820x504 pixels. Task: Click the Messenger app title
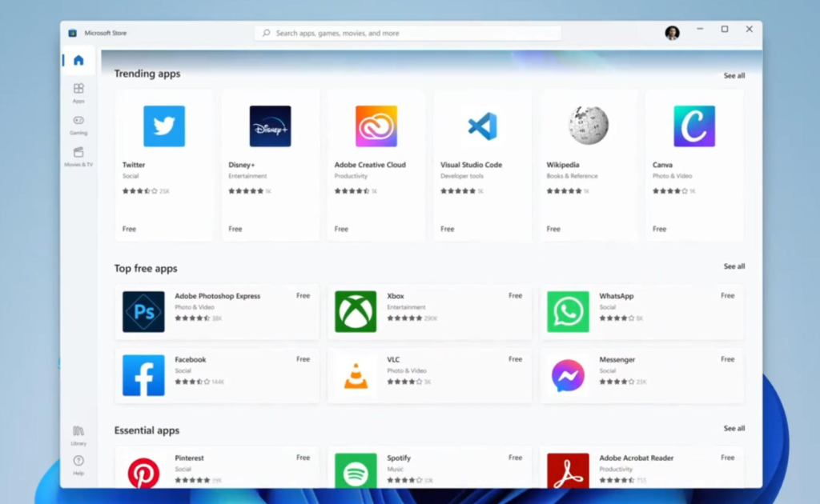coord(617,359)
